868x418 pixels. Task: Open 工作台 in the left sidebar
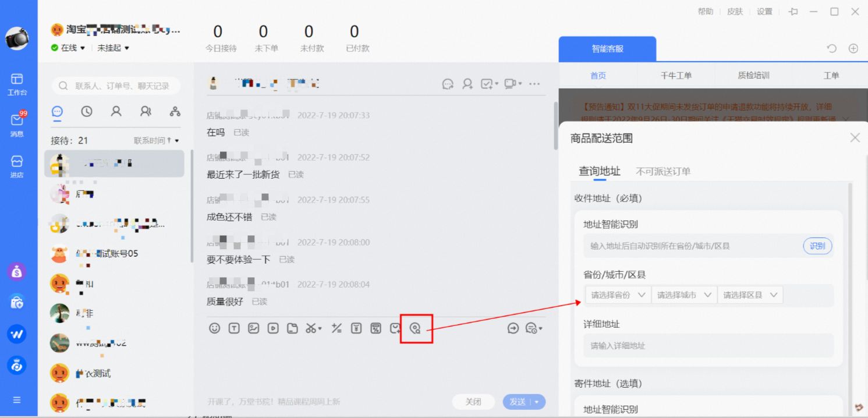click(17, 84)
